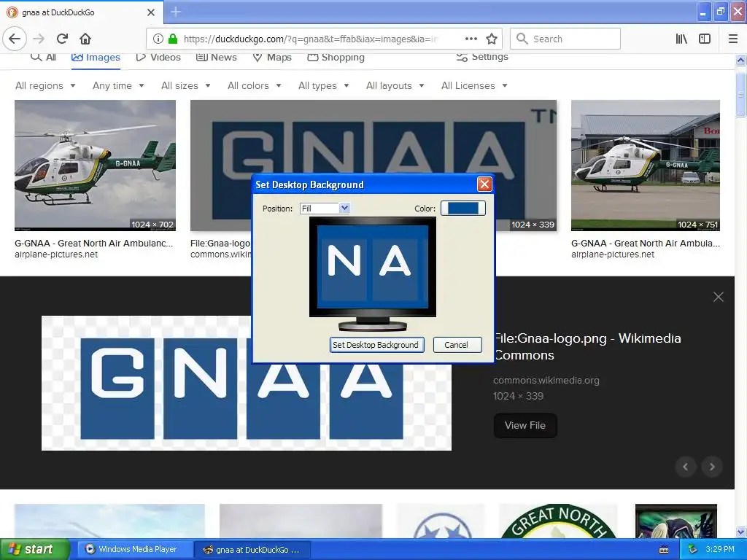Open the News search tab
747x560 pixels.
point(216,57)
